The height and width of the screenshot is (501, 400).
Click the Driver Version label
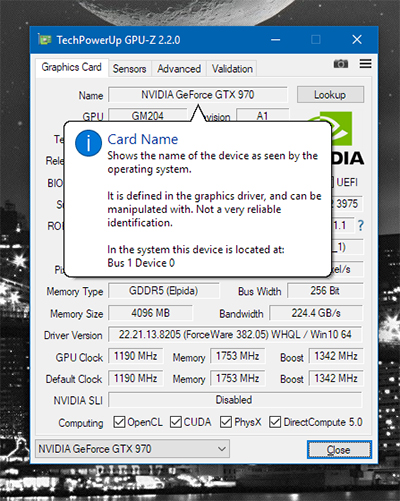[x=73, y=335]
